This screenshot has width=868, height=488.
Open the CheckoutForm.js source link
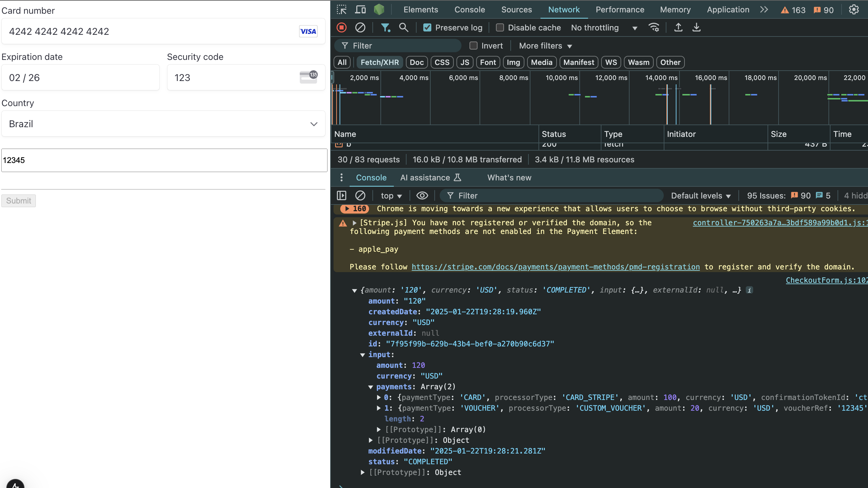click(x=826, y=280)
